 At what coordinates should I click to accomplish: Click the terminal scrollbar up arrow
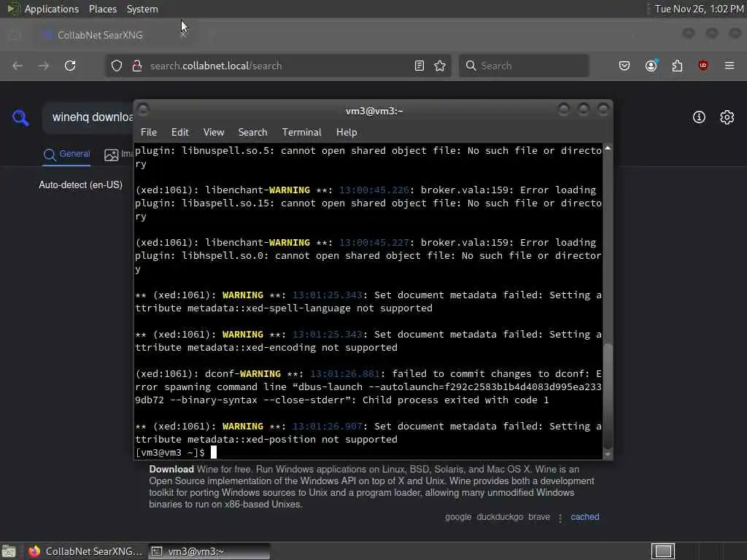pos(608,149)
